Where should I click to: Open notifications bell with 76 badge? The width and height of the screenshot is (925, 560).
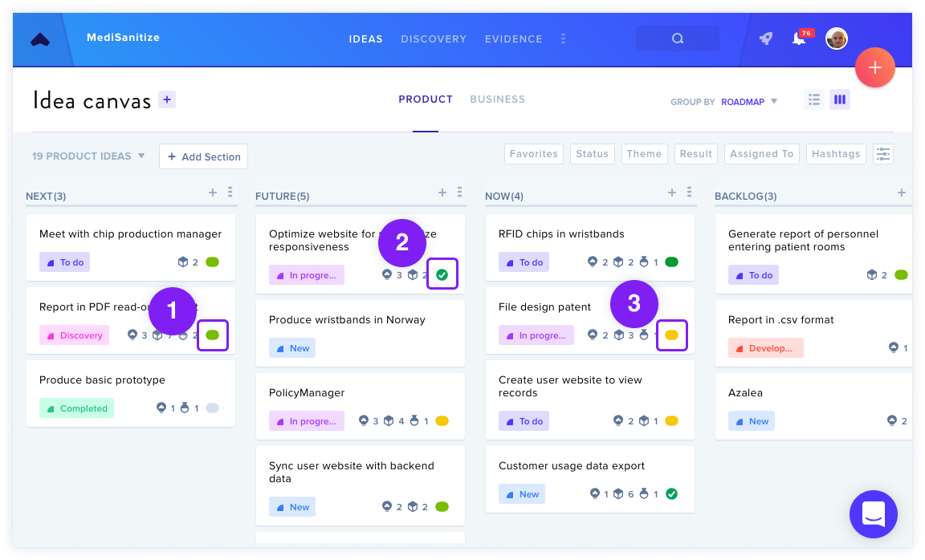pyautogui.click(x=801, y=38)
